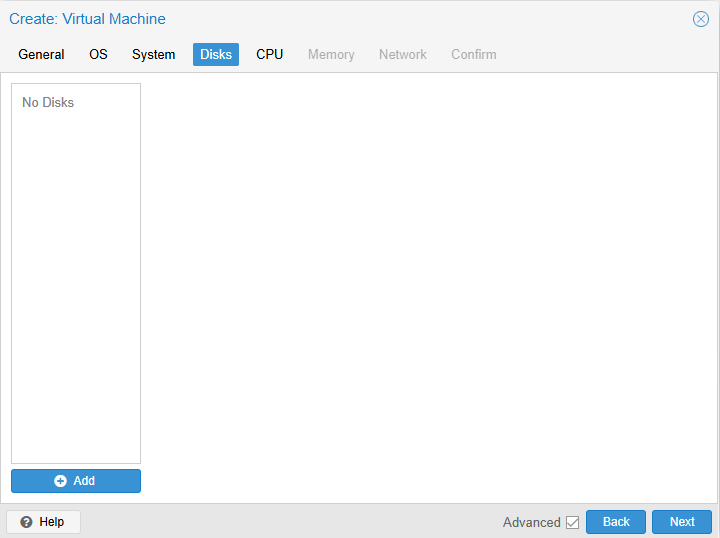
Task: Click the Advanced label text
Action: coord(531,522)
